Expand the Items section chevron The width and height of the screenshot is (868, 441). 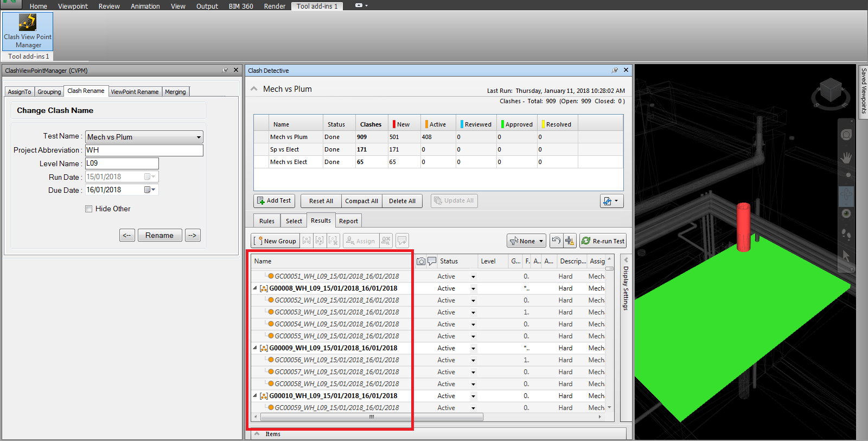tap(256, 434)
